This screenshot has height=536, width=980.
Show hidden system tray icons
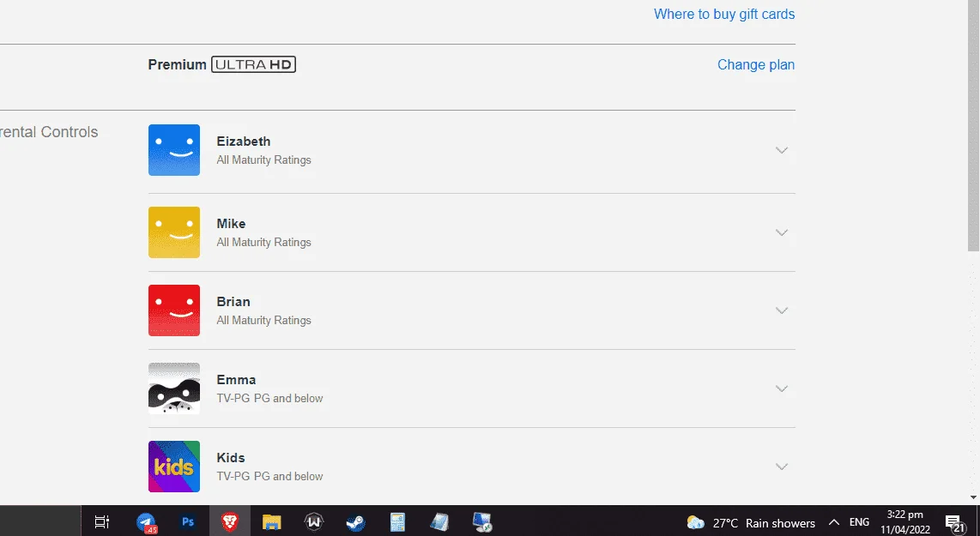point(834,522)
